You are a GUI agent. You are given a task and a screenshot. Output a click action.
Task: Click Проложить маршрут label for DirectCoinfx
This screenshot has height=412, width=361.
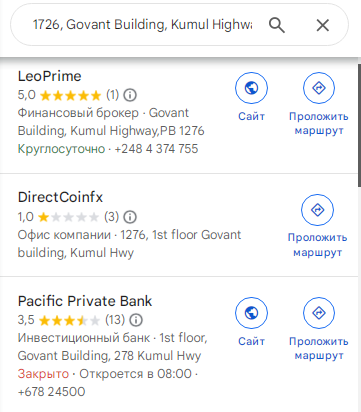point(317,245)
